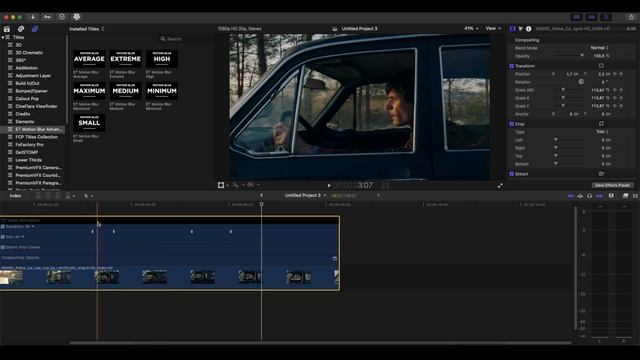Open the Photos and Audio sidebar icon

coord(21,29)
